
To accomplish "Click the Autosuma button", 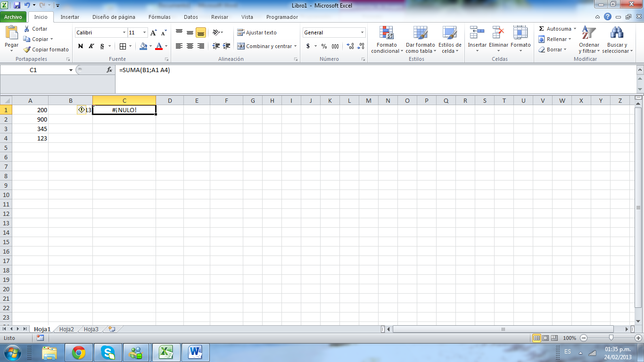I will (556, 29).
